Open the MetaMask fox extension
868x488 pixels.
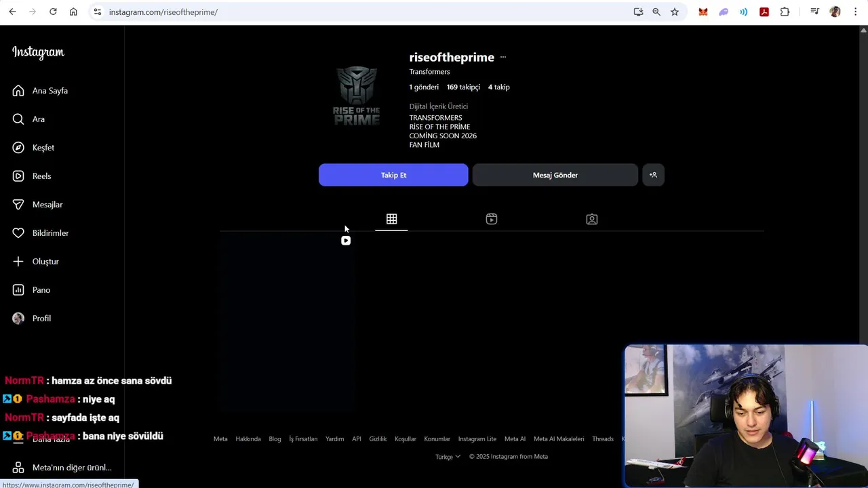[703, 12]
